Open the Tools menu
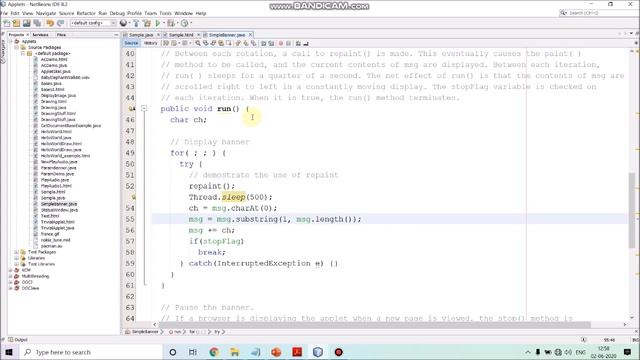The image size is (640, 360). (165, 13)
